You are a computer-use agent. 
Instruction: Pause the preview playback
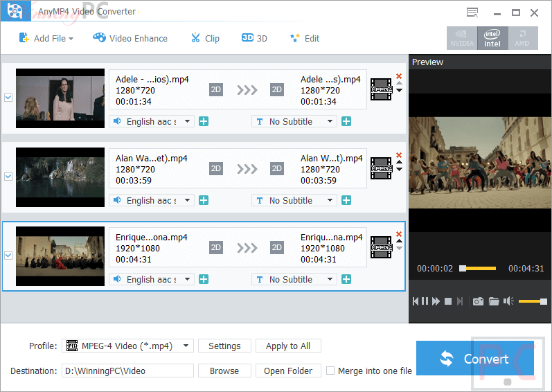click(x=425, y=301)
